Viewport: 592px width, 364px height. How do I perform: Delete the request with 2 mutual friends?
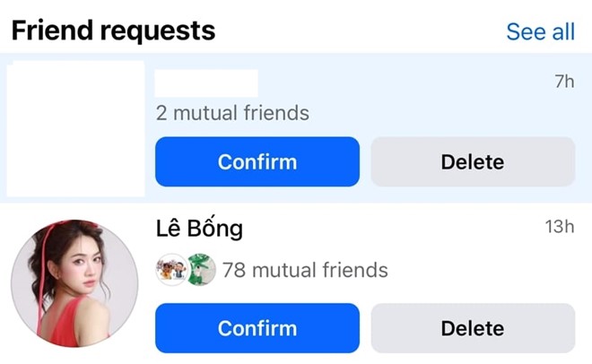coord(473,161)
